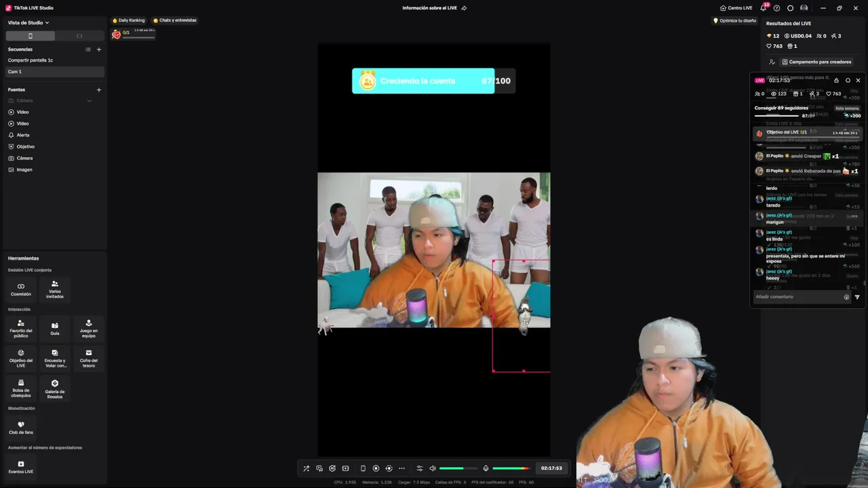Mute the speaker output

[433, 468]
